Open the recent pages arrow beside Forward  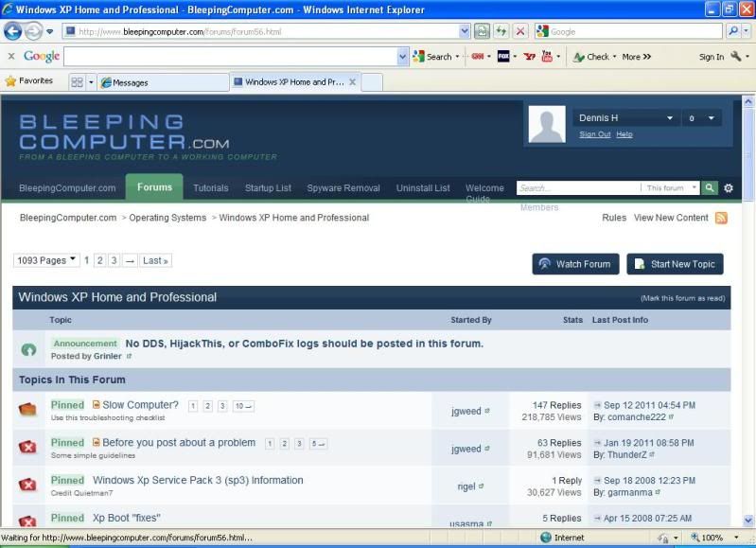49,32
